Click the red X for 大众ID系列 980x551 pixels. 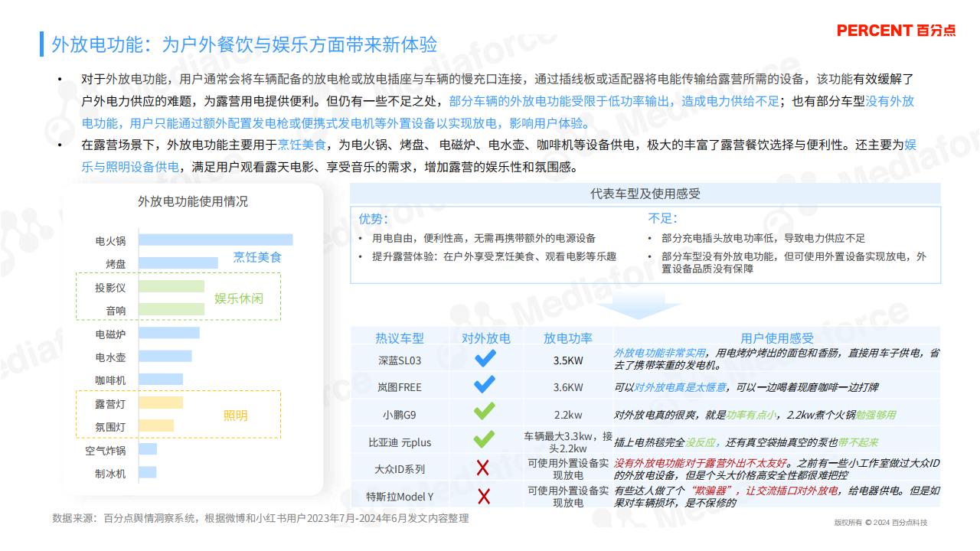click(483, 468)
